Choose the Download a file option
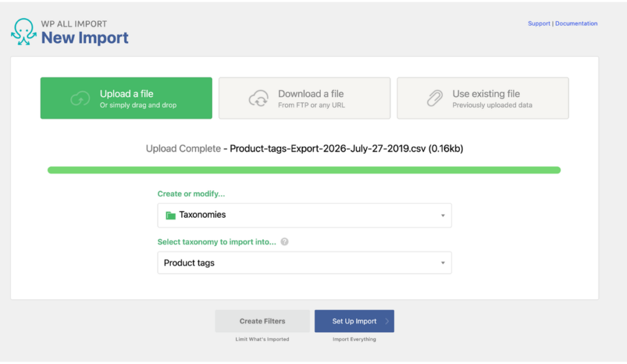This screenshot has width=627, height=364. pos(305,98)
